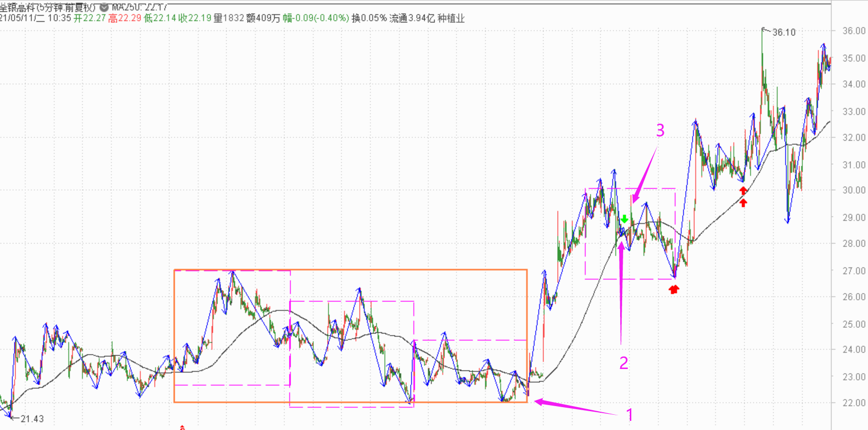
Task: Click the magenta arrow pointing from label 1
Action: [x=574, y=408]
